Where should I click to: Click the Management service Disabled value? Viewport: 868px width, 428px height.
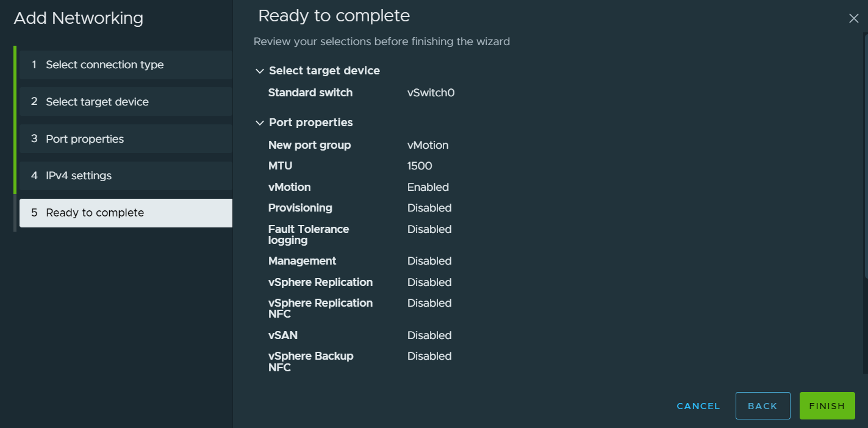[x=429, y=261]
